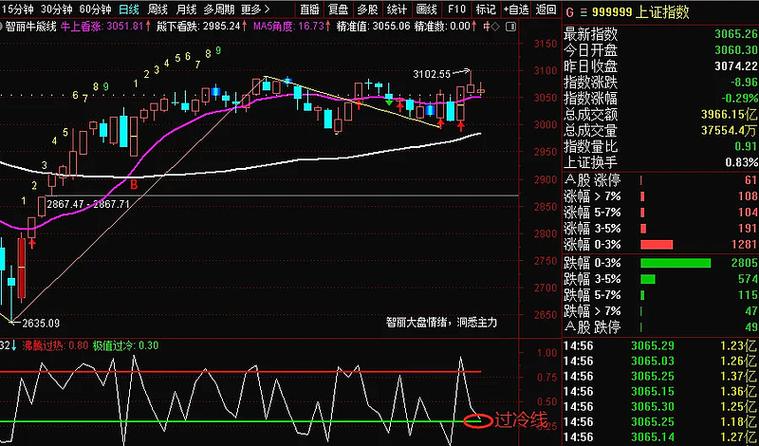Screen dimensions: 759x446
Task: Expand the 更多 periods dropdown
Action: click(255, 9)
